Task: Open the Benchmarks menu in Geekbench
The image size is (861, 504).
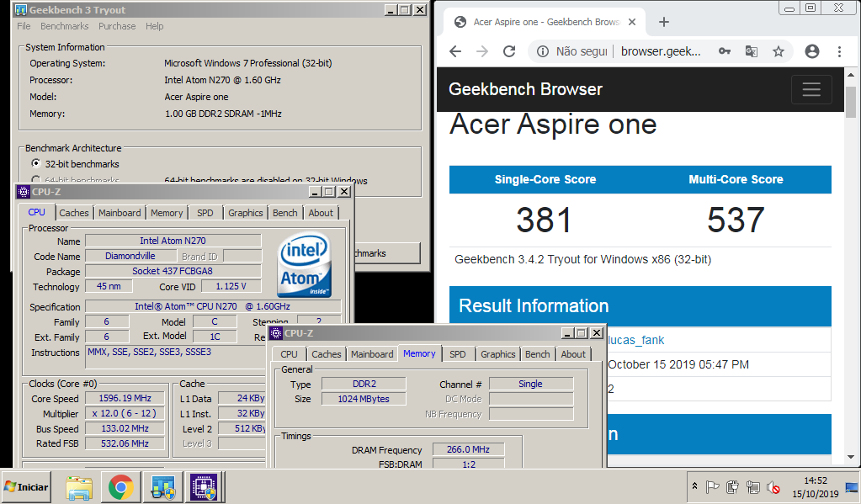Action: click(x=64, y=26)
